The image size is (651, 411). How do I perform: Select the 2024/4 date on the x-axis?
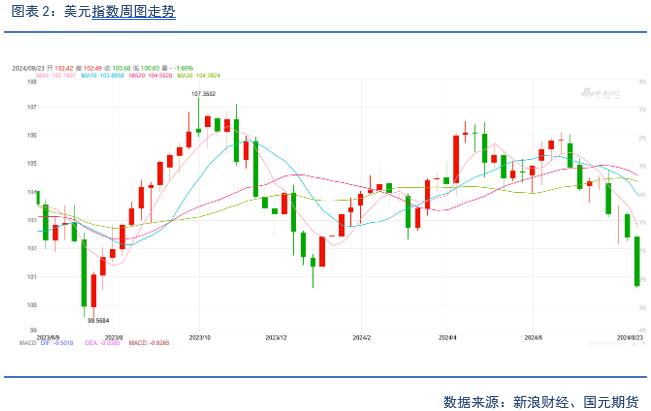(446, 339)
